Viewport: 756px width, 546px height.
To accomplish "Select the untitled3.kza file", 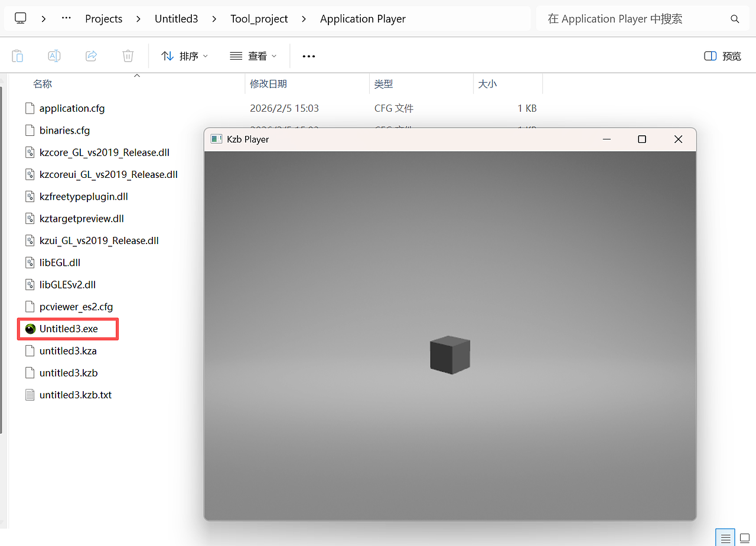I will pos(68,351).
